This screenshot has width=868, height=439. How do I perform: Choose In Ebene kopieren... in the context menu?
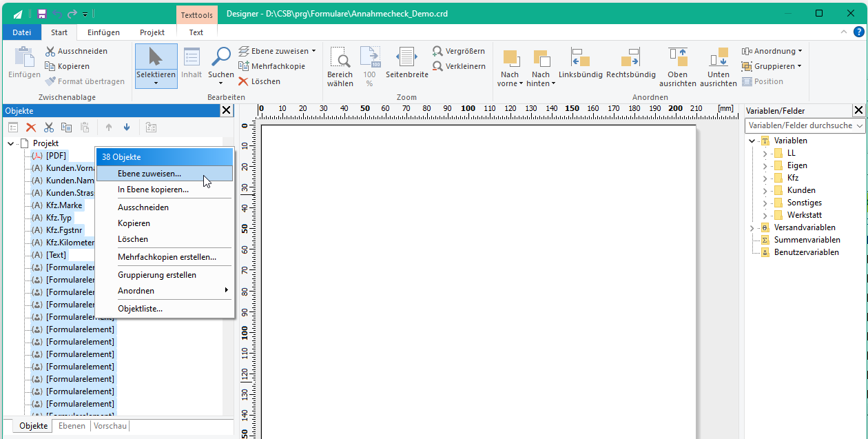pos(165,190)
